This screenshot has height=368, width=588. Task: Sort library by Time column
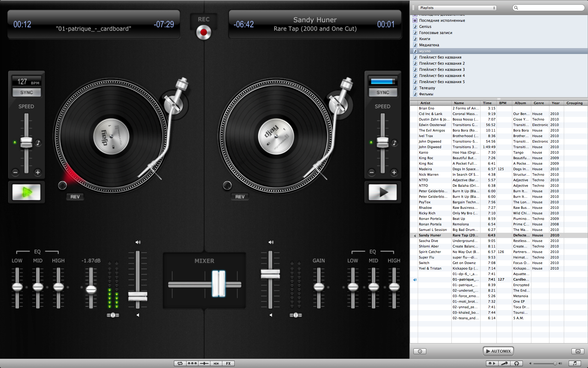488,103
